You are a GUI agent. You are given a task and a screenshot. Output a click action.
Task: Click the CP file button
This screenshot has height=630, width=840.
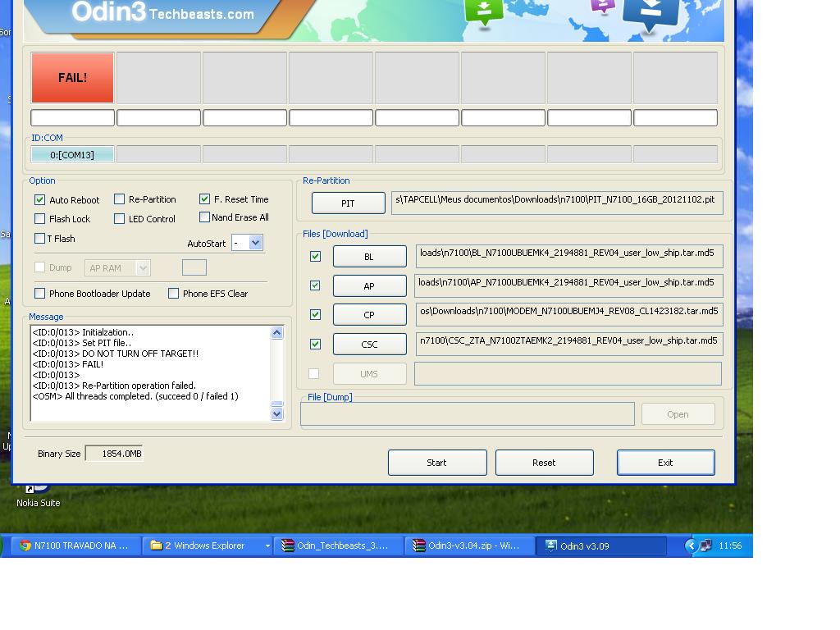pos(370,315)
